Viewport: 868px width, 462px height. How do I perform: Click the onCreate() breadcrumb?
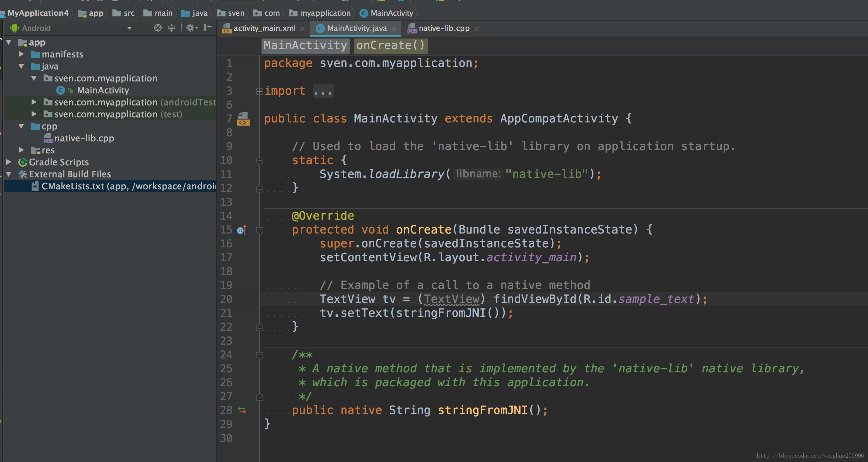[x=390, y=45]
